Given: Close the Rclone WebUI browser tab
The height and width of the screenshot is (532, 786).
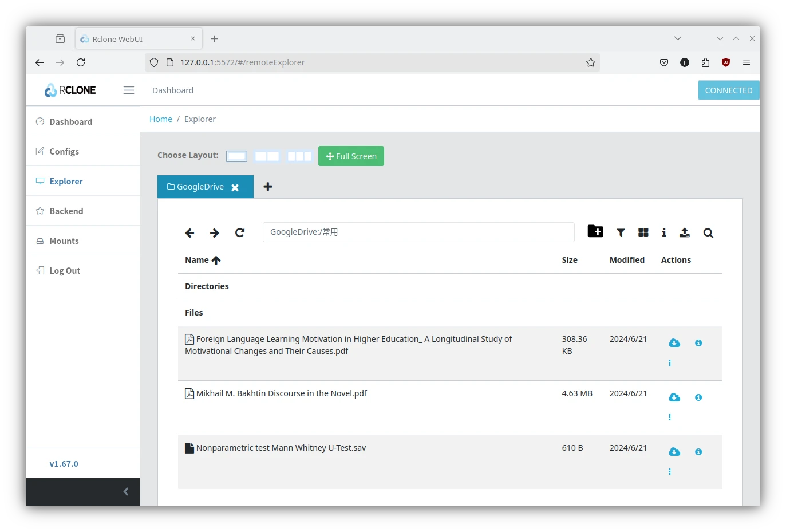Looking at the screenshot, I should pos(193,38).
